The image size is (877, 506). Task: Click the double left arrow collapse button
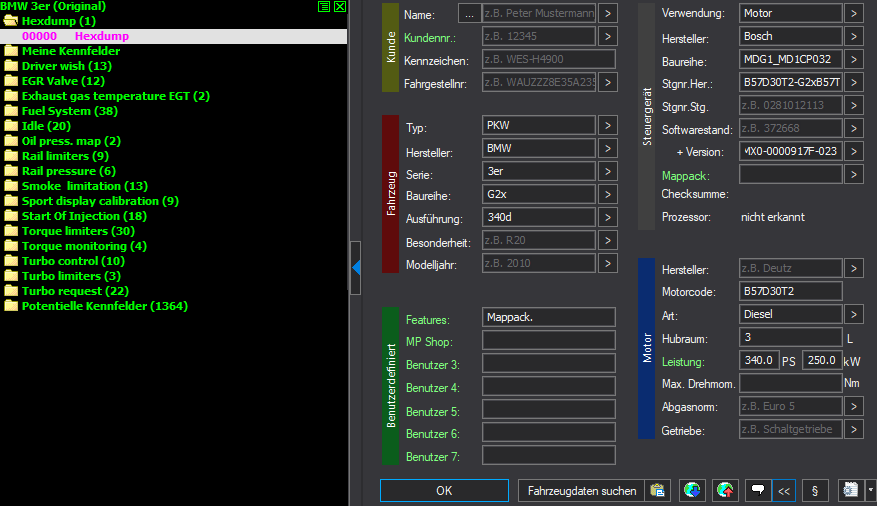tap(784, 491)
